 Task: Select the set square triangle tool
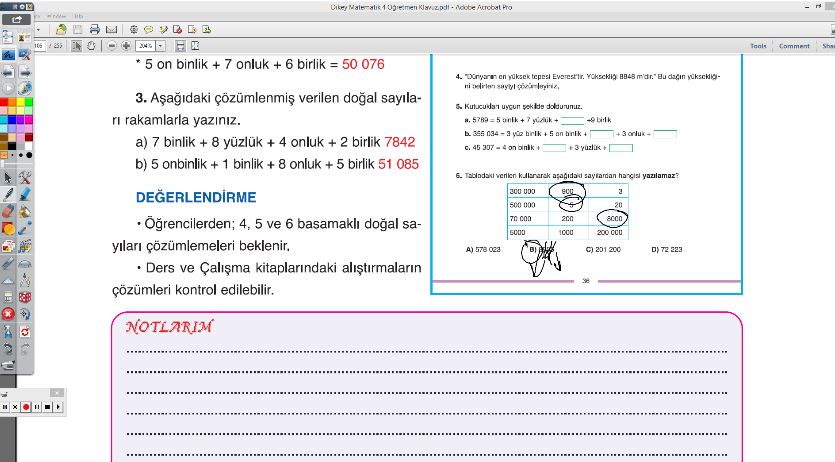(x=8, y=280)
